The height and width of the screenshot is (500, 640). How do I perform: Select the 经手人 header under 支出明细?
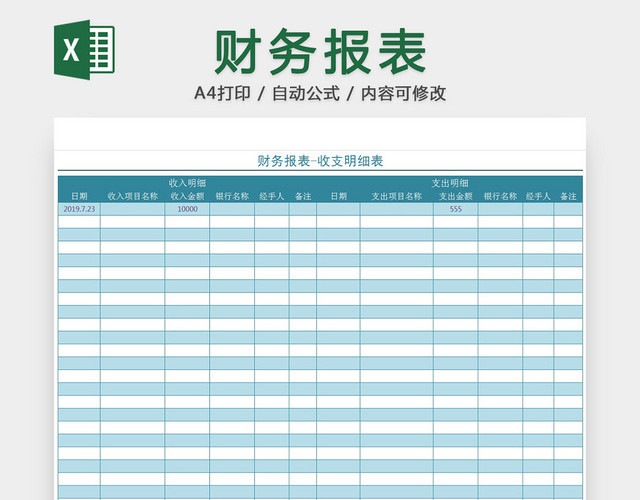[538, 196]
